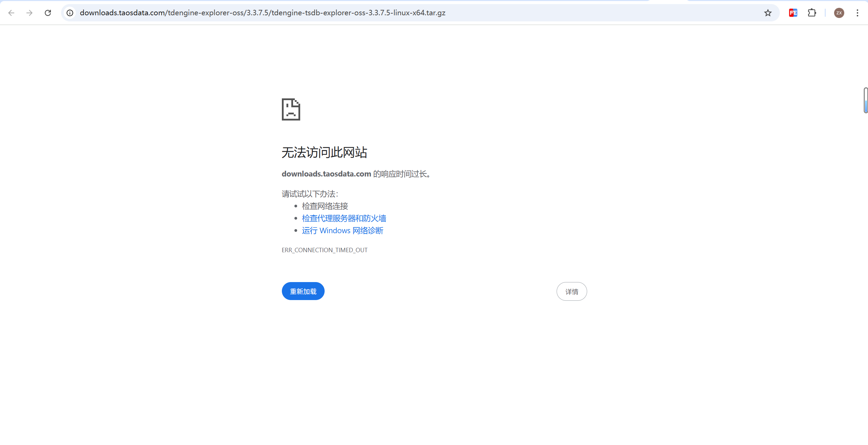Run Windows 网络诊断 link
Screen dimensions: 868x445
tap(343, 230)
